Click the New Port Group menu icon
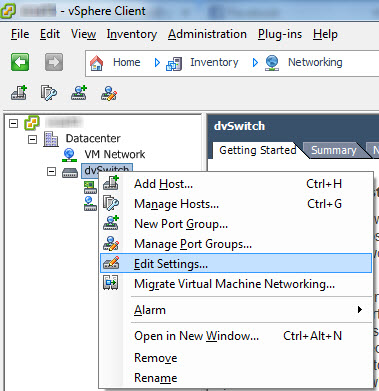379x391 pixels. 111,223
